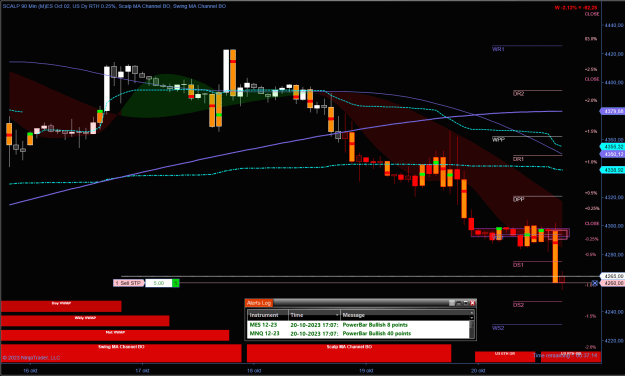
Task: Click the pin icon in the Alerts Log title bar
Action: (x=452, y=303)
